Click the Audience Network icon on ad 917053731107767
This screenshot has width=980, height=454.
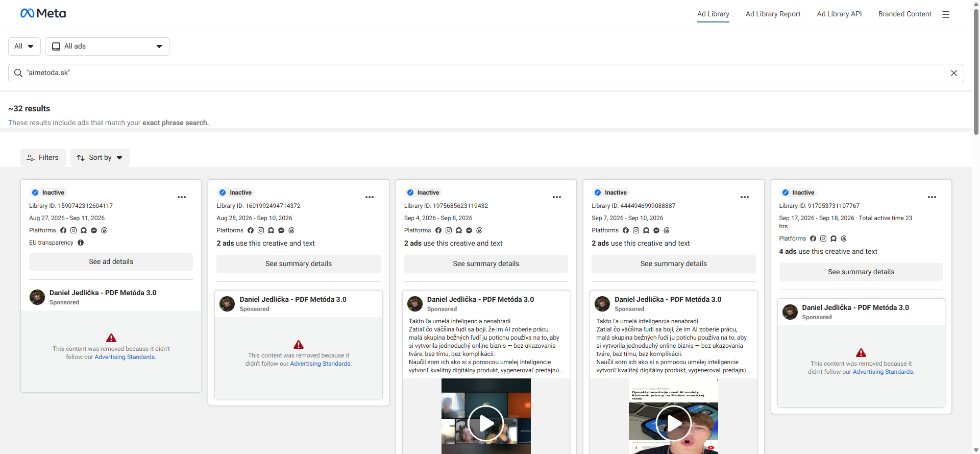point(834,238)
